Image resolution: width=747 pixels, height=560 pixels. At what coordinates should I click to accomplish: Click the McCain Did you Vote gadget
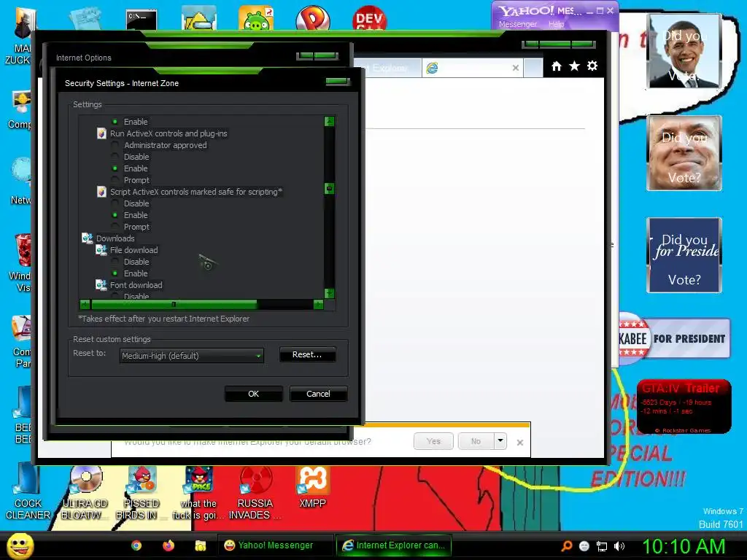pyautogui.click(x=684, y=153)
